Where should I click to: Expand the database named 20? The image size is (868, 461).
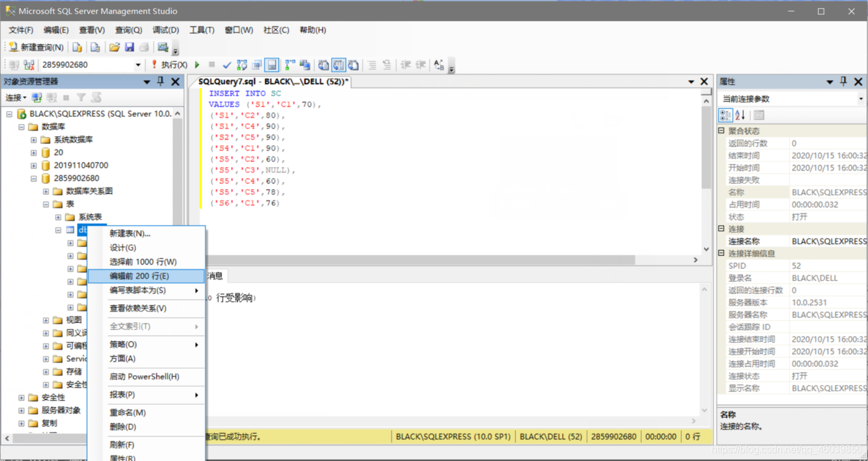34,153
